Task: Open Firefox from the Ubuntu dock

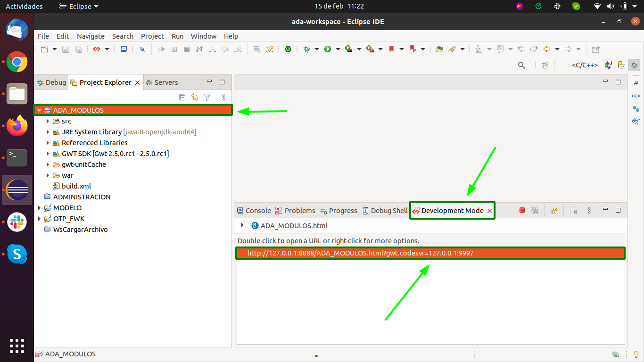Action: pyautogui.click(x=17, y=125)
